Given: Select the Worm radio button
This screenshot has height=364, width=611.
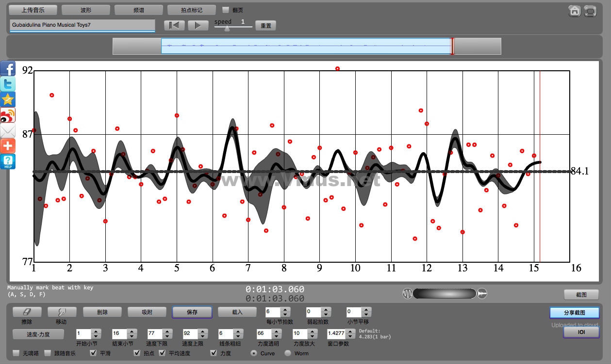Looking at the screenshot, I should tap(288, 353).
